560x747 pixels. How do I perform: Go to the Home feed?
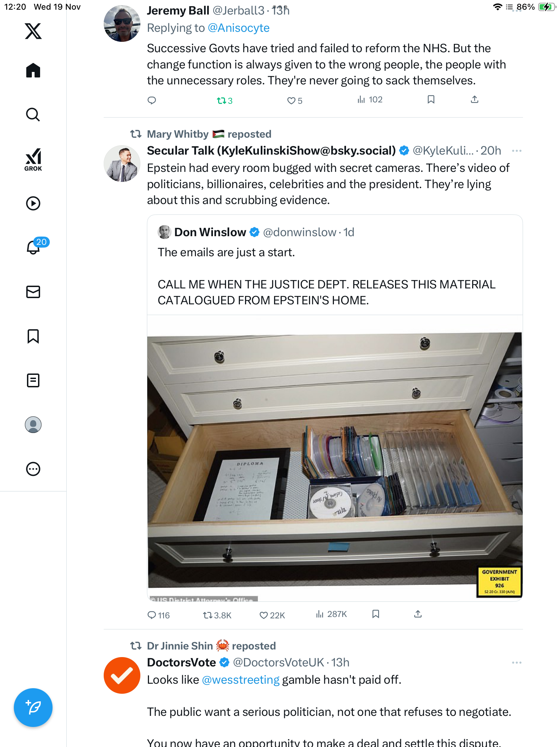click(33, 71)
